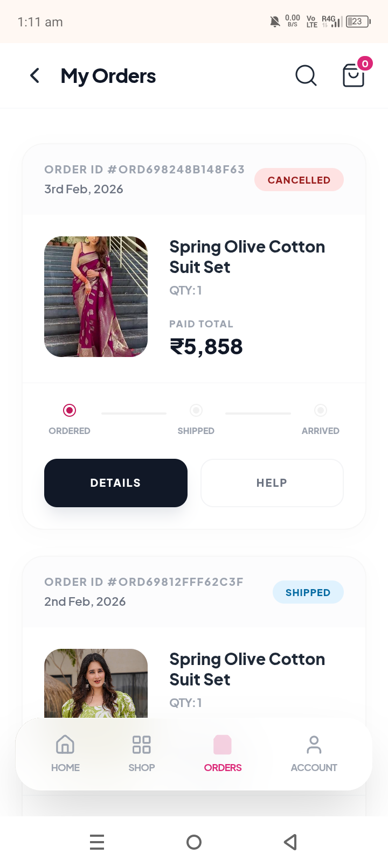Viewport: 388px width, 868px height.
Task: Tap the Shipped progress step indicator
Action: tap(196, 411)
